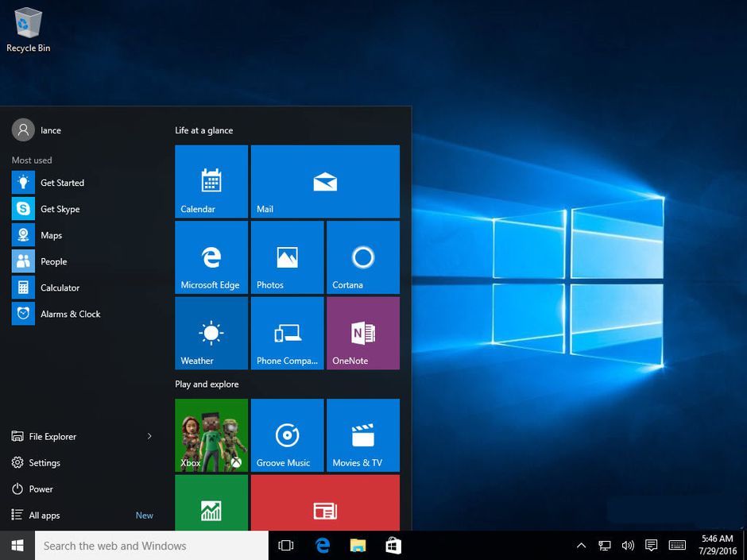Launch the Xbox tile
Image resolution: width=747 pixels, height=560 pixels.
click(x=211, y=434)
